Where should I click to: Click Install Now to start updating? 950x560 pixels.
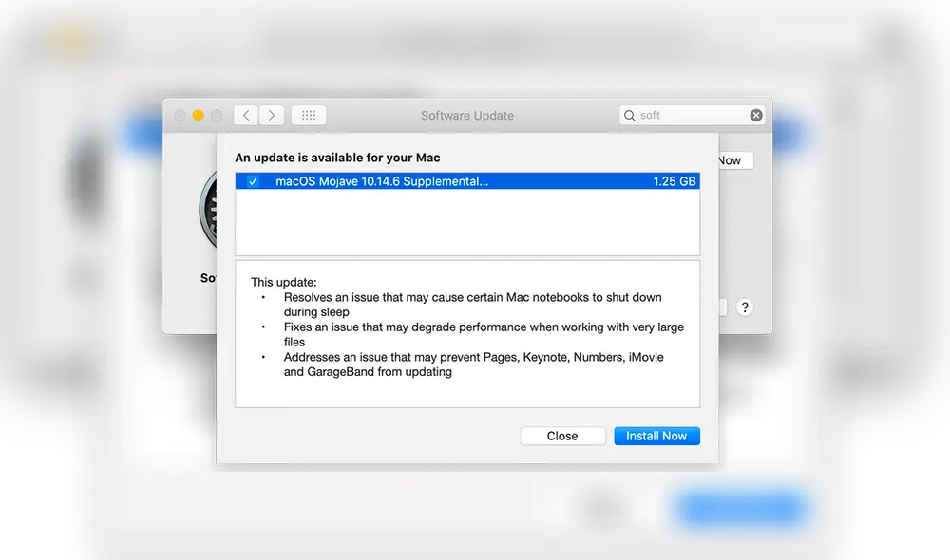tap(656, 435)
